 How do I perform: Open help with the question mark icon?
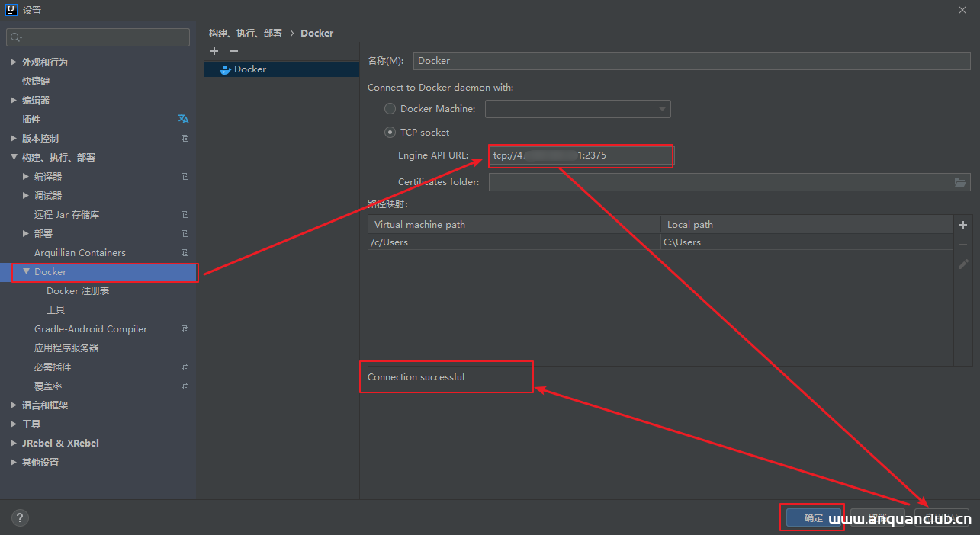21,517
